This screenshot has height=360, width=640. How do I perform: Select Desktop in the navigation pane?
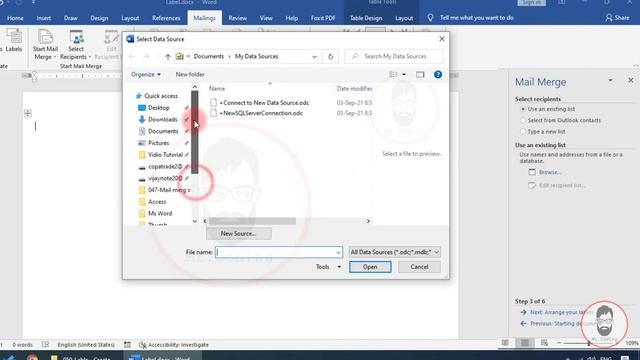click(159, 108)
